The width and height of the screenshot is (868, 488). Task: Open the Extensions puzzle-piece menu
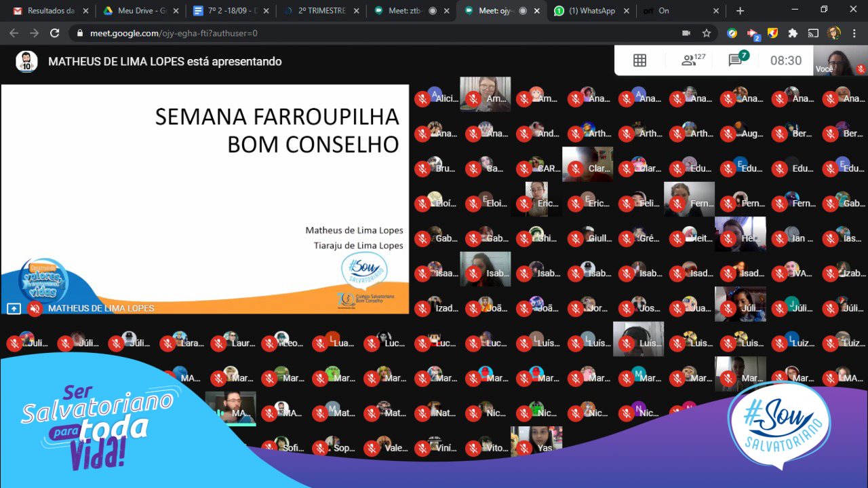793,33
